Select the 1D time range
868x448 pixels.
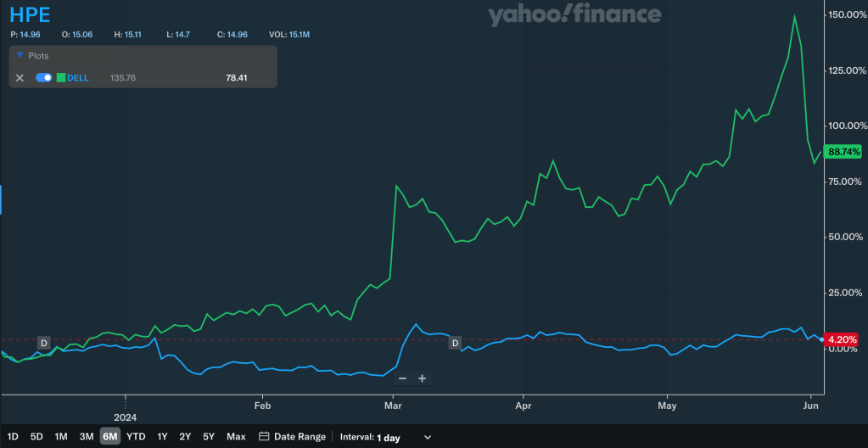coord(13,437)
